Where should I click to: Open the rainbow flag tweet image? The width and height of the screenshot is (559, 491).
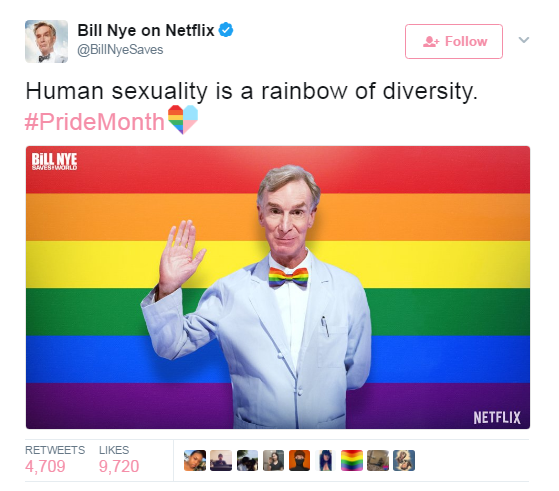pyautogui.click(x=278, y=287)
